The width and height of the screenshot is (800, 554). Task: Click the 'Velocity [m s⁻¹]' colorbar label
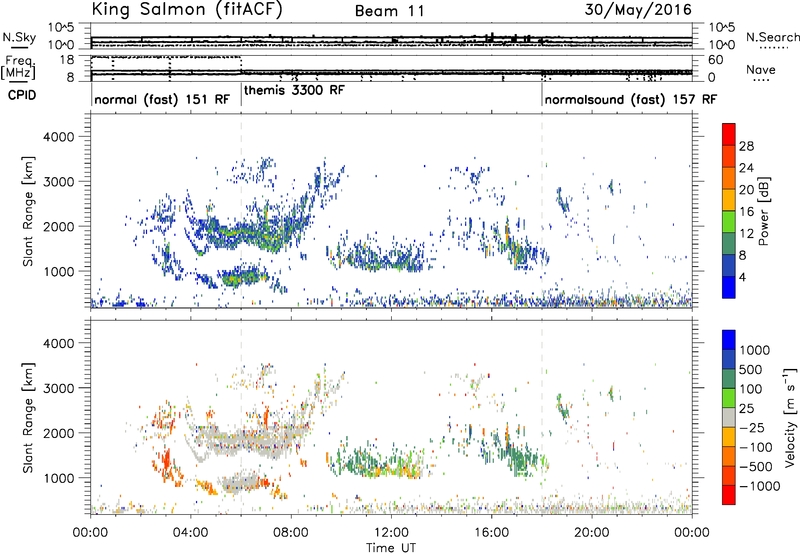pos(790,417)
